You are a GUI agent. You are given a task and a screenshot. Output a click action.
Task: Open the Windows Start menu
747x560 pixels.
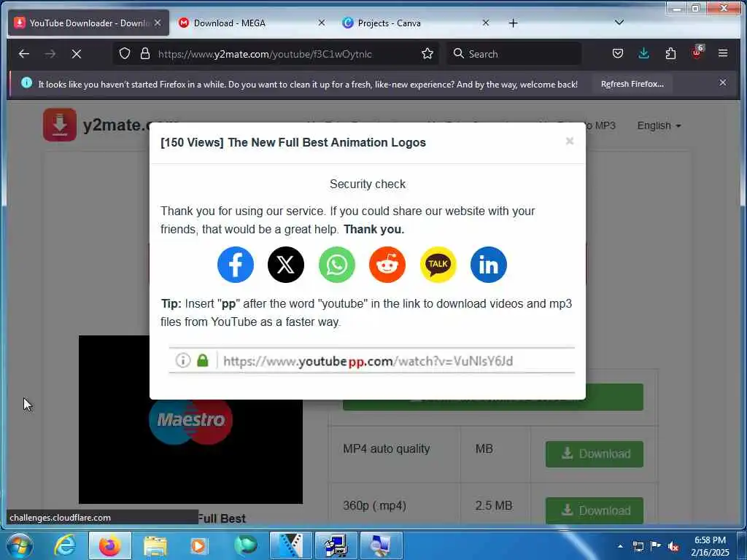[19, 546]
